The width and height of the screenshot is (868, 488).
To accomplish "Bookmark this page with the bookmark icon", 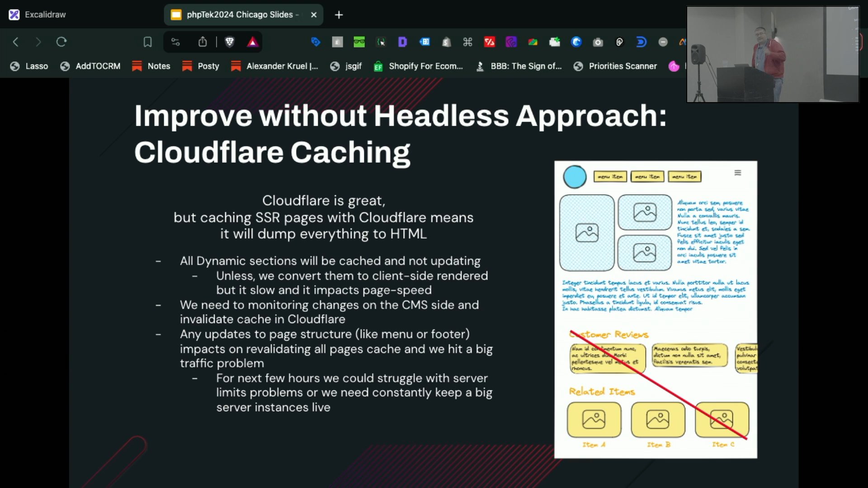I will click(x=147, y=42).
